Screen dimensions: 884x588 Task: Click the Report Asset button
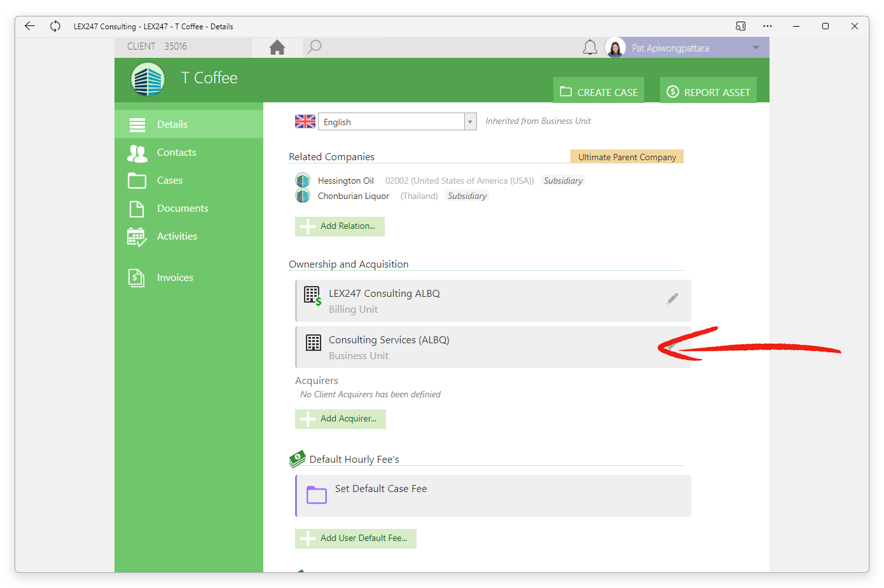tap(708, 90)
